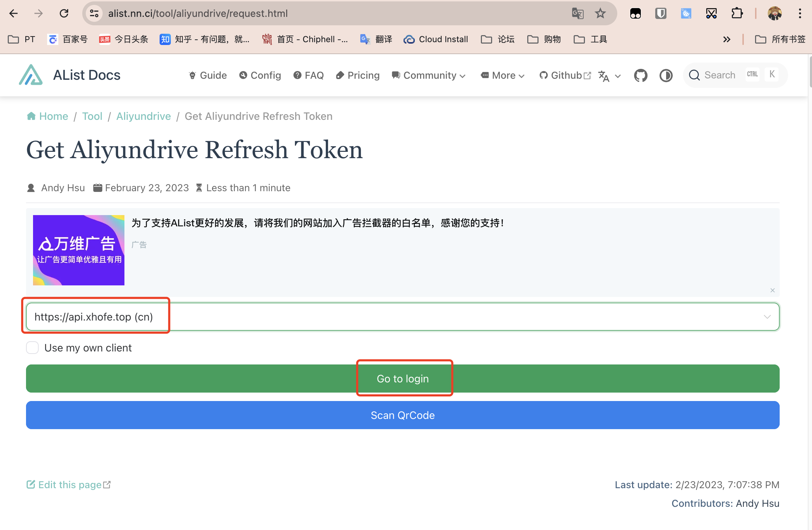Show hidden bookmarks with double chevron

727,39
